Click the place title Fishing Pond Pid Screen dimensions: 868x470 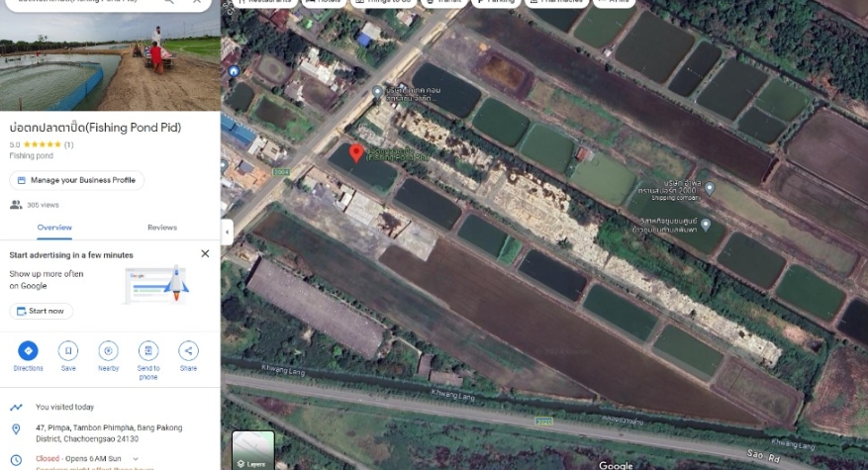point(95,128)
